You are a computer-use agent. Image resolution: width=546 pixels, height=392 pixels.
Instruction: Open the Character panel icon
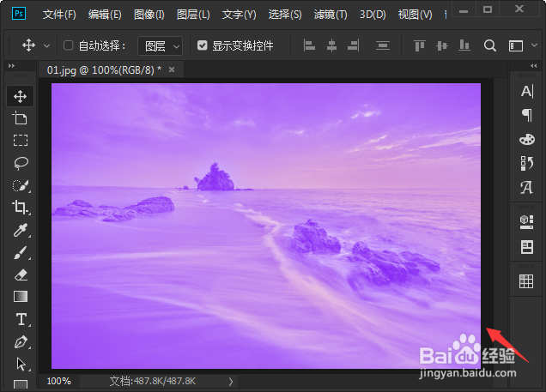click(527, 92)
